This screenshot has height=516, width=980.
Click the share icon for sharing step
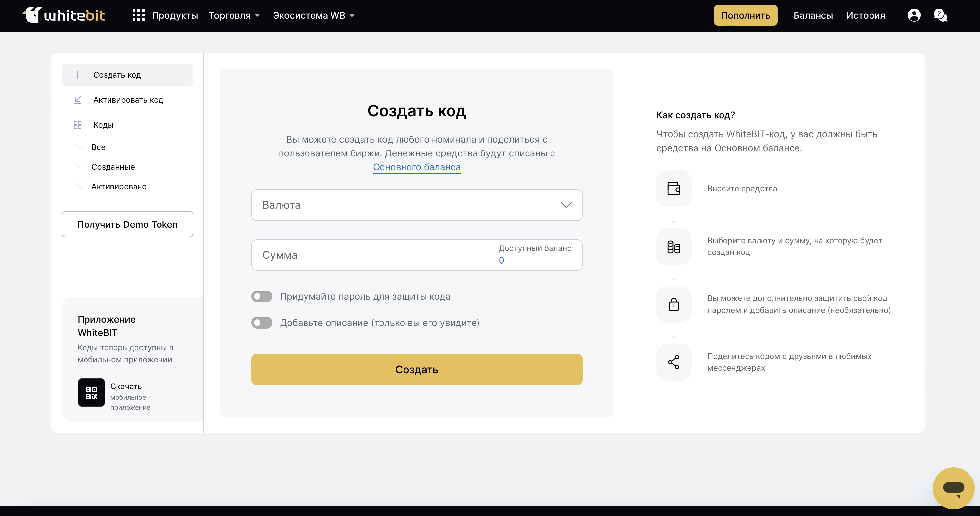(674, 362)
